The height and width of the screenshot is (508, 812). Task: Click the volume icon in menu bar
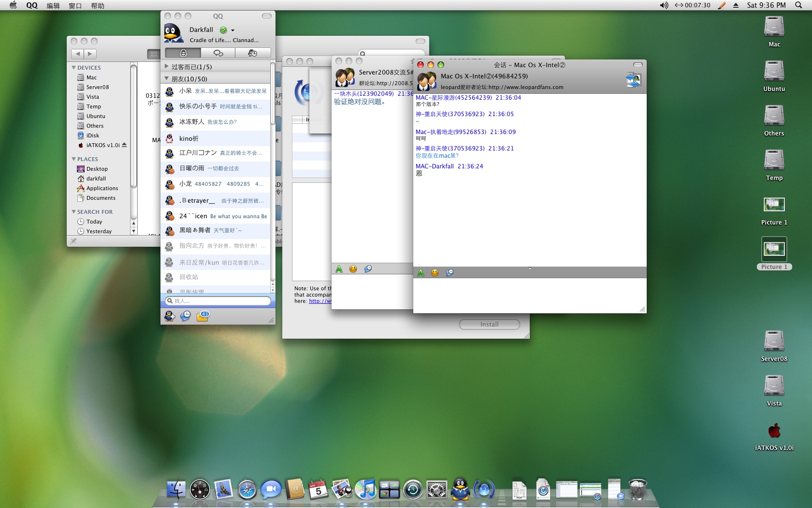point(664,5)
